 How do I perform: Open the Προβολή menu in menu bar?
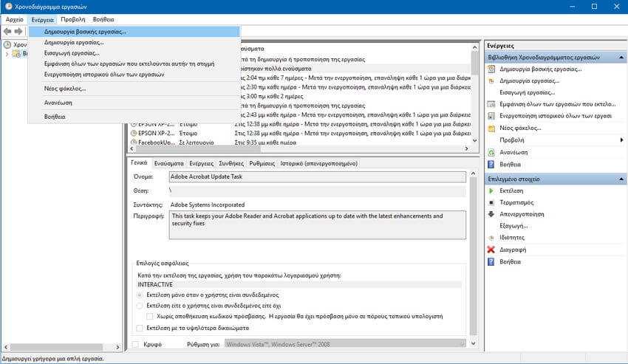pos(73,19)
